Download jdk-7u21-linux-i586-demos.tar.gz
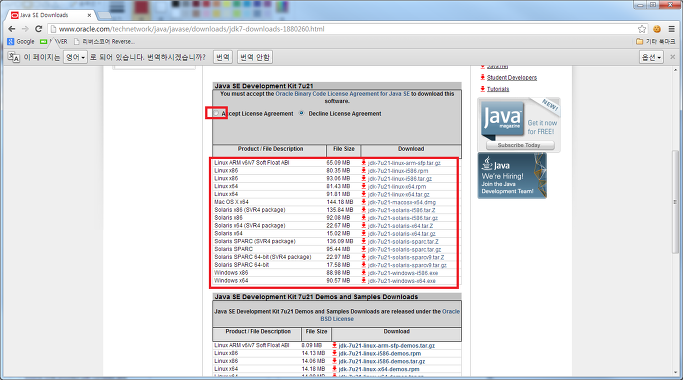Screen dimensions: 683x380 tap(381, 361)
